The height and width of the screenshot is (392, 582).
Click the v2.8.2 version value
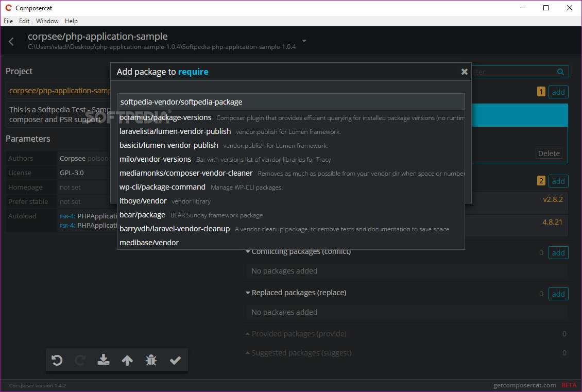point(553,199)
